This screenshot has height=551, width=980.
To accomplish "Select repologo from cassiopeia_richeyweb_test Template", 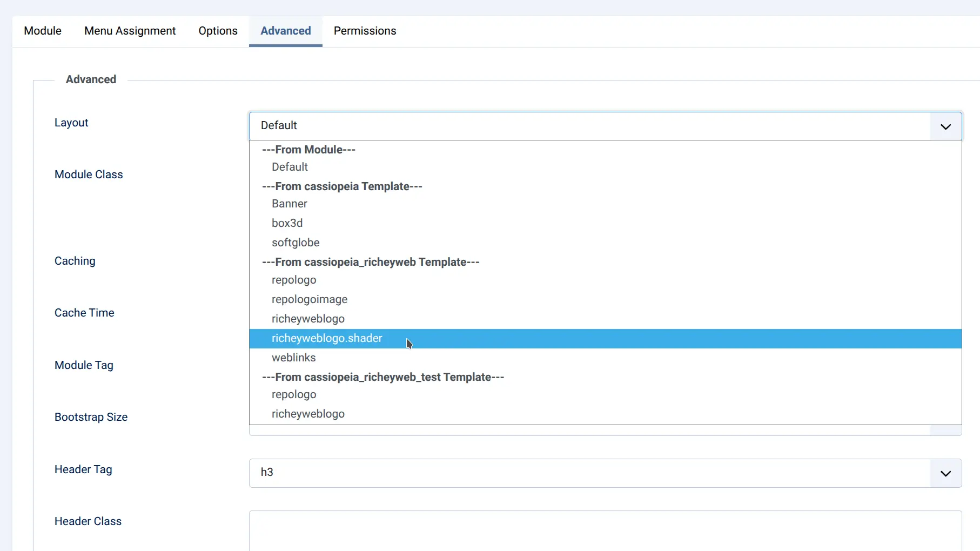I will 294,395.
